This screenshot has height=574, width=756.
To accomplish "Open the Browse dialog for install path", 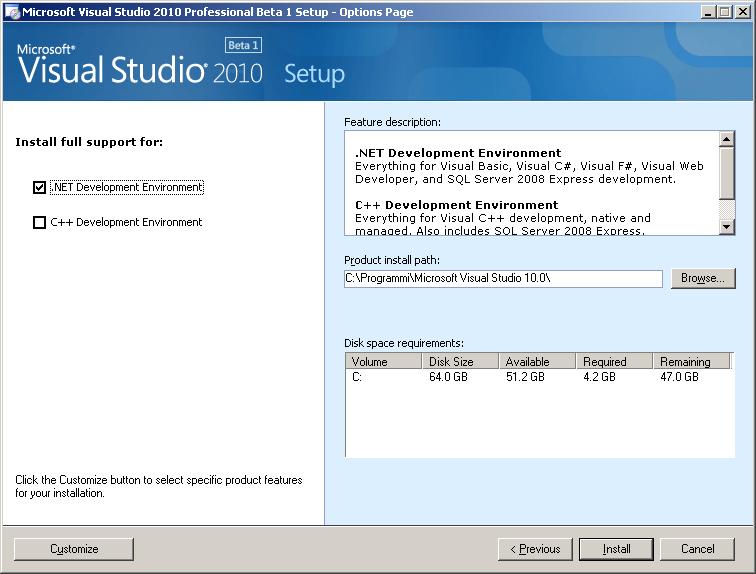I will (703, 278).
